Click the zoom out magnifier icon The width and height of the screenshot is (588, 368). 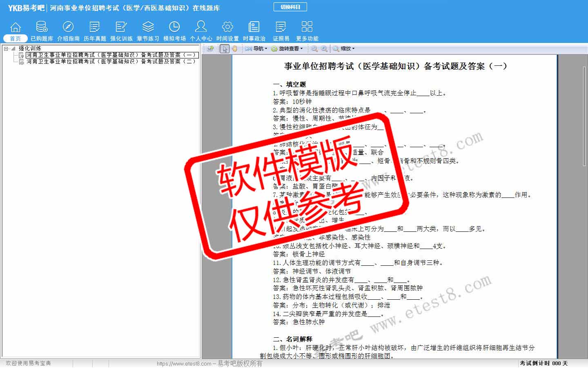pos(314,49)
